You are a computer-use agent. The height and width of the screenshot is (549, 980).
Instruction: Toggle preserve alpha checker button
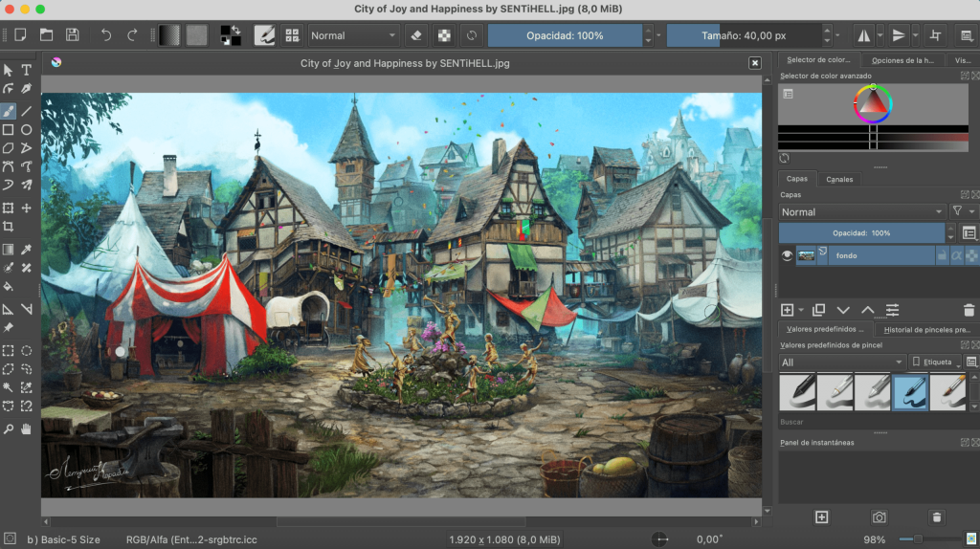444,35
